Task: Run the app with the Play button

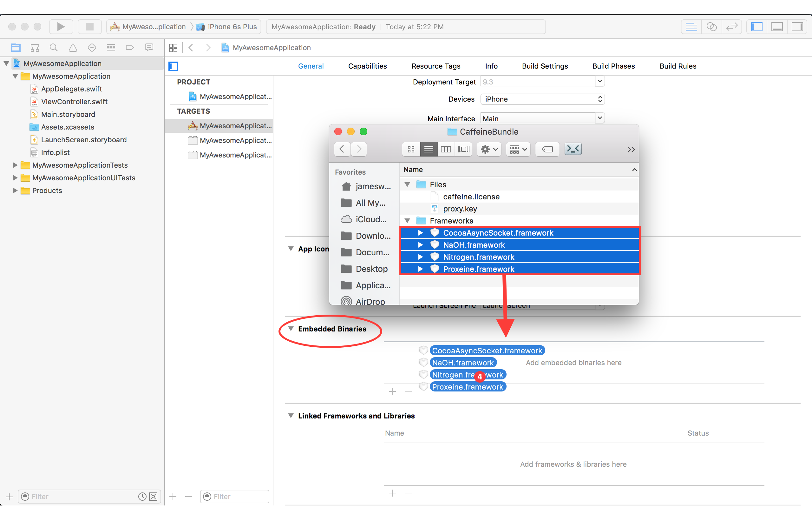Action: [61, 27]
